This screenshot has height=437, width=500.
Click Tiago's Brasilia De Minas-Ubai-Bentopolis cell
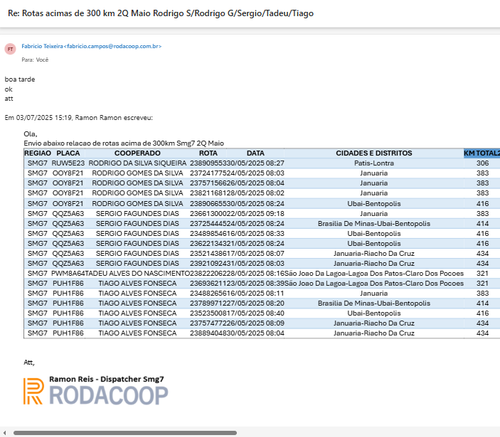[374, 303]
